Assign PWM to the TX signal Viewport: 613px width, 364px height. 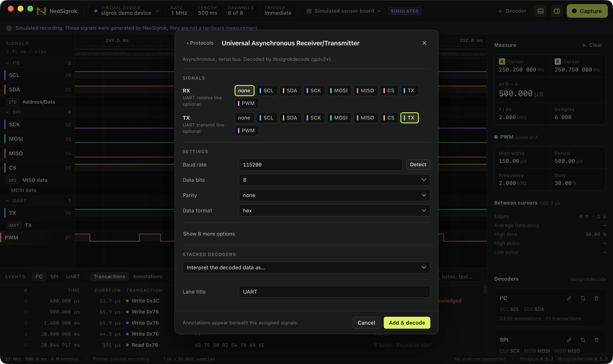[247, 131]
